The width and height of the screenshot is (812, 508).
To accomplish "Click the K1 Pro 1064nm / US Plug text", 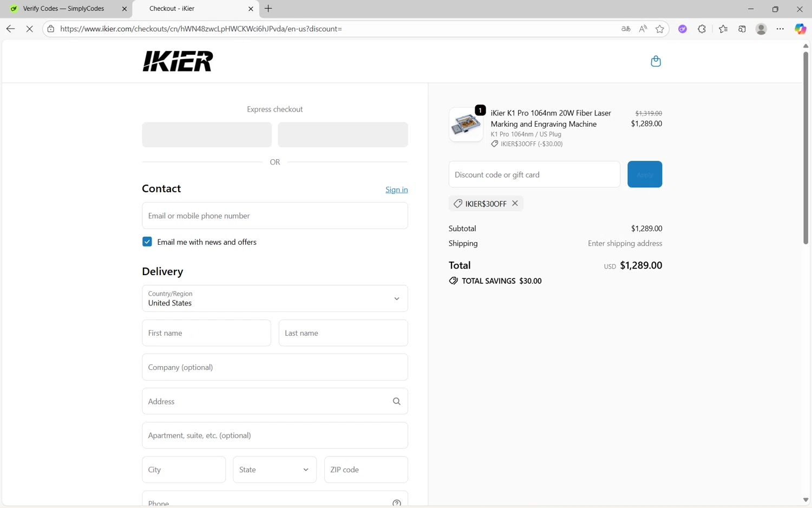I will point(526,134).
